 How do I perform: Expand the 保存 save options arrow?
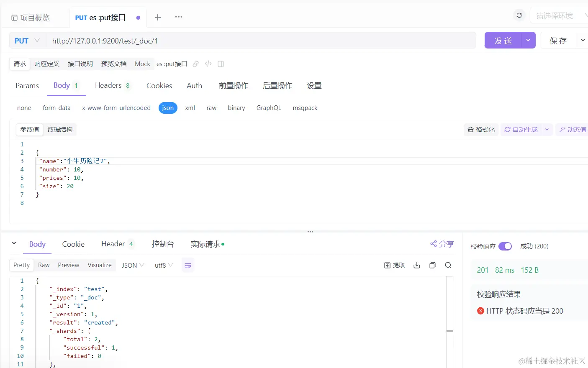(x=582, y=40)
